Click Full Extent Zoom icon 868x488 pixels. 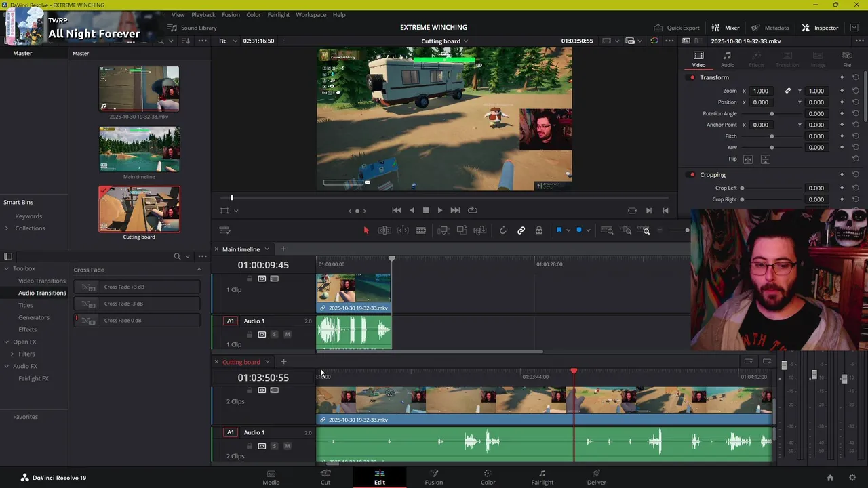(x=607, y=230)
